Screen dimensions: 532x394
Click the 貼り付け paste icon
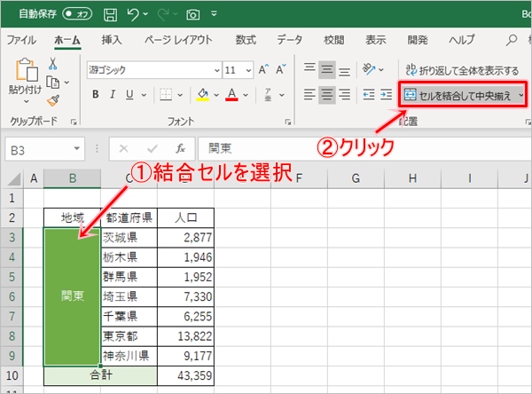pyautogui.click(x=26, y=69)
